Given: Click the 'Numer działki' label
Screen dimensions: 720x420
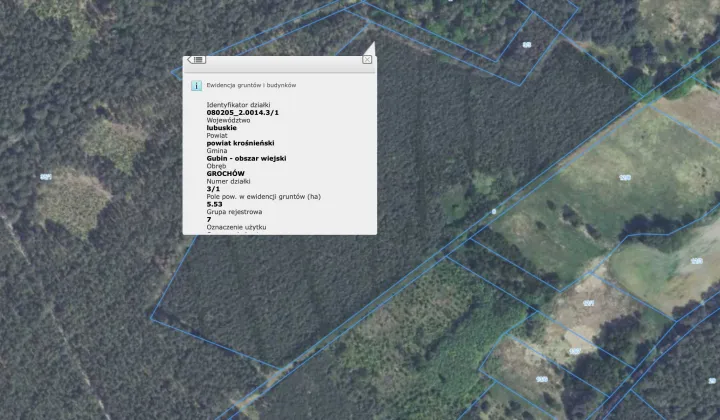Looking at the screenshot, I should (228, 181).
